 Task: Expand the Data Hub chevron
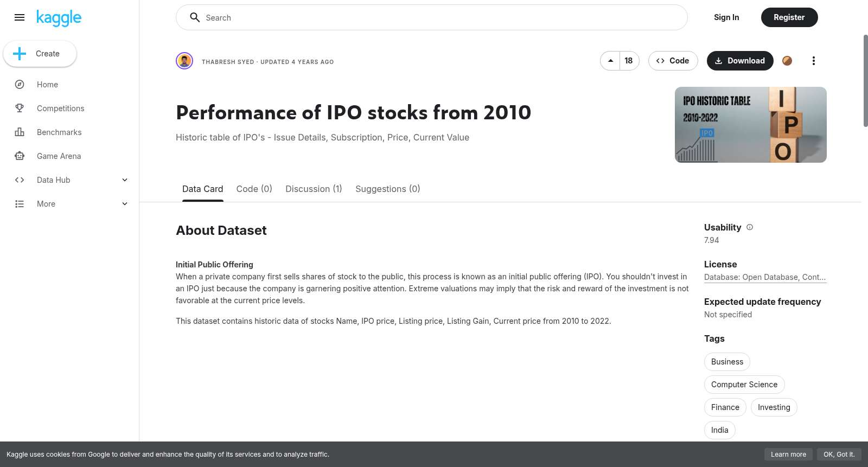coord(125,180)
